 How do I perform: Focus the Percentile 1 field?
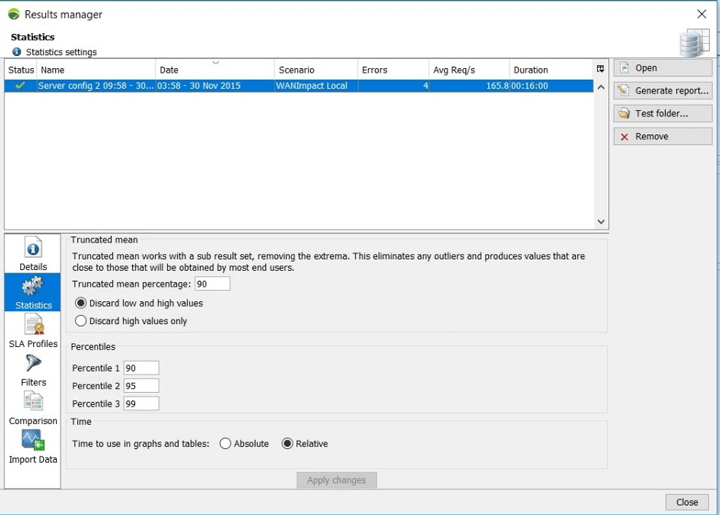[x=141, y=368]
